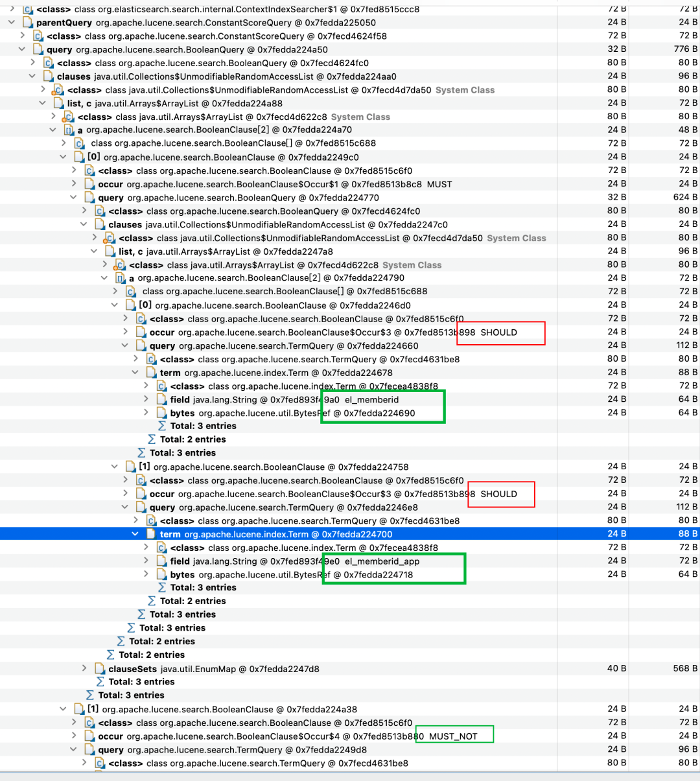The image size is (700, 781).
Task: Click the icon of the occur MUST_NOT row
Action: [x=90, y=736]
